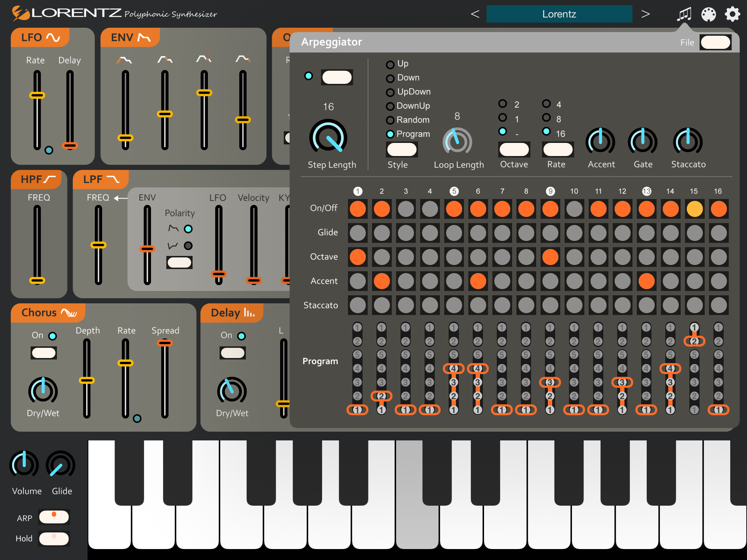Click the Delay bars icon

coord(249,313)
